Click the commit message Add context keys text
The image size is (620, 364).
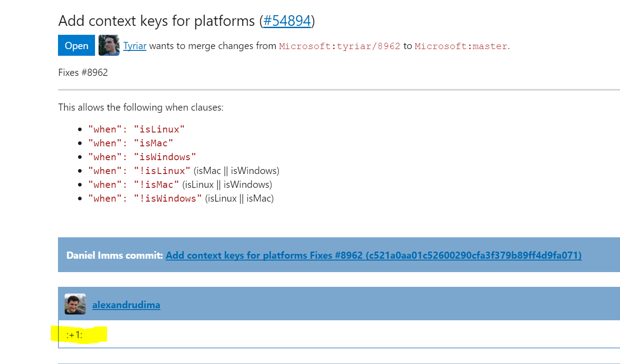[205, 255]
